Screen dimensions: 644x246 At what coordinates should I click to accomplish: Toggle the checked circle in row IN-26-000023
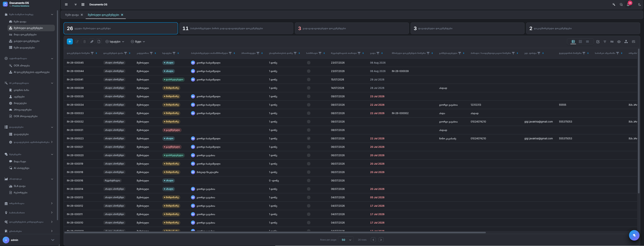pos(309,139)
